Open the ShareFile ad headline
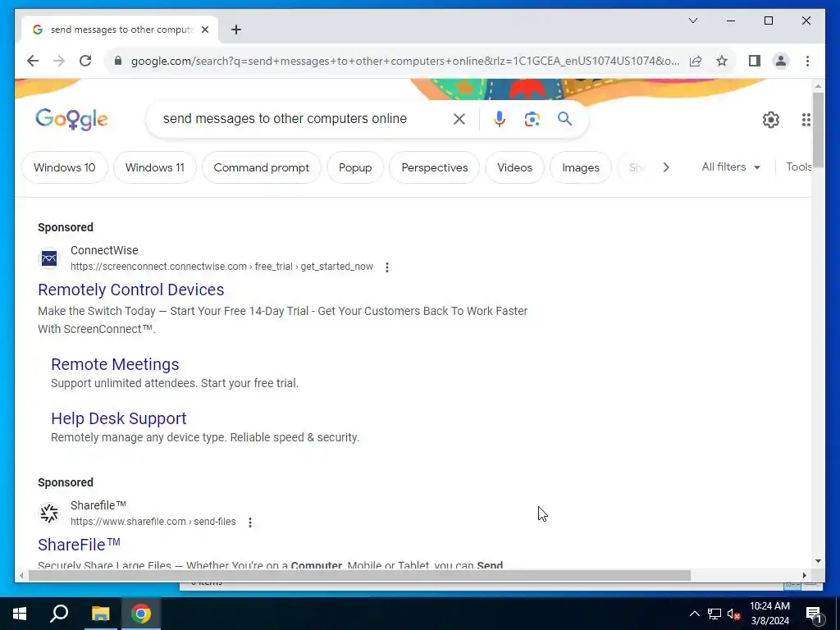This screenshot has height=630, width=840. 79,545
